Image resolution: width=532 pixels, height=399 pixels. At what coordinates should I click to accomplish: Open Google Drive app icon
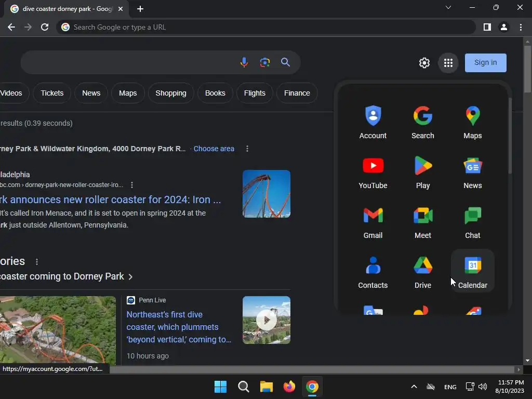click(x=423, y=272)
